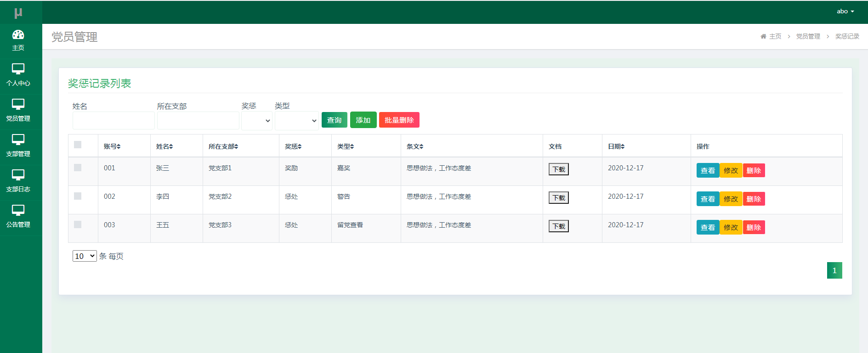868x353 pixels.
Task: Check the row for account 003
Action: tap(78, 224)
